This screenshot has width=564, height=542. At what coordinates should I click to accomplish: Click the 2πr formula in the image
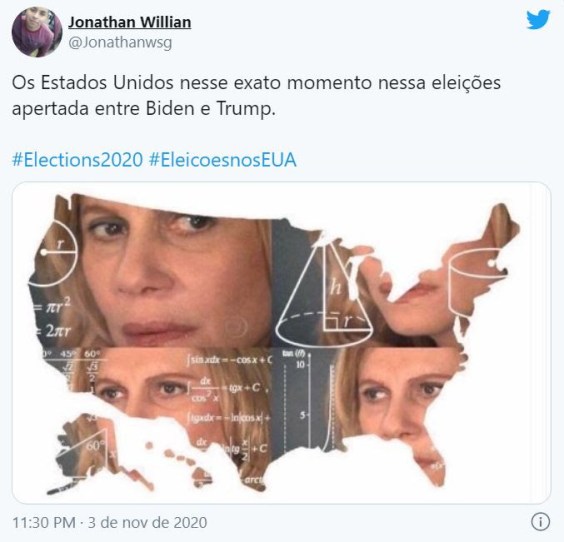(54, 331)
